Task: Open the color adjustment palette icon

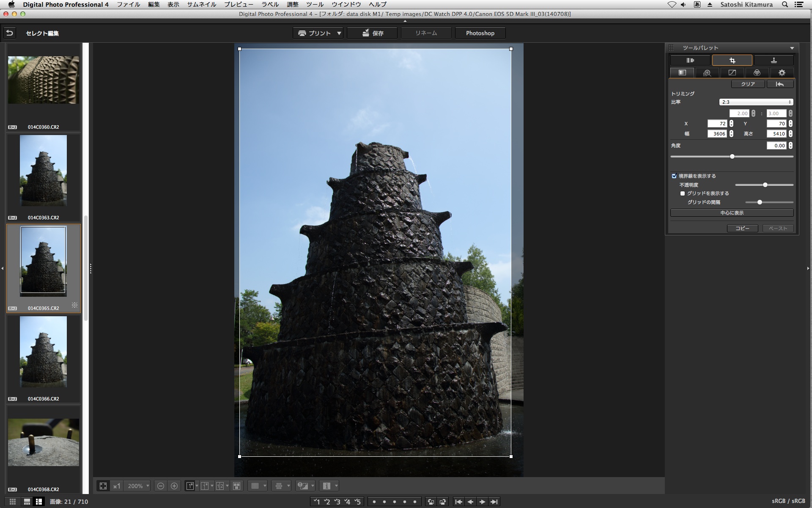Action: [757, 73]
